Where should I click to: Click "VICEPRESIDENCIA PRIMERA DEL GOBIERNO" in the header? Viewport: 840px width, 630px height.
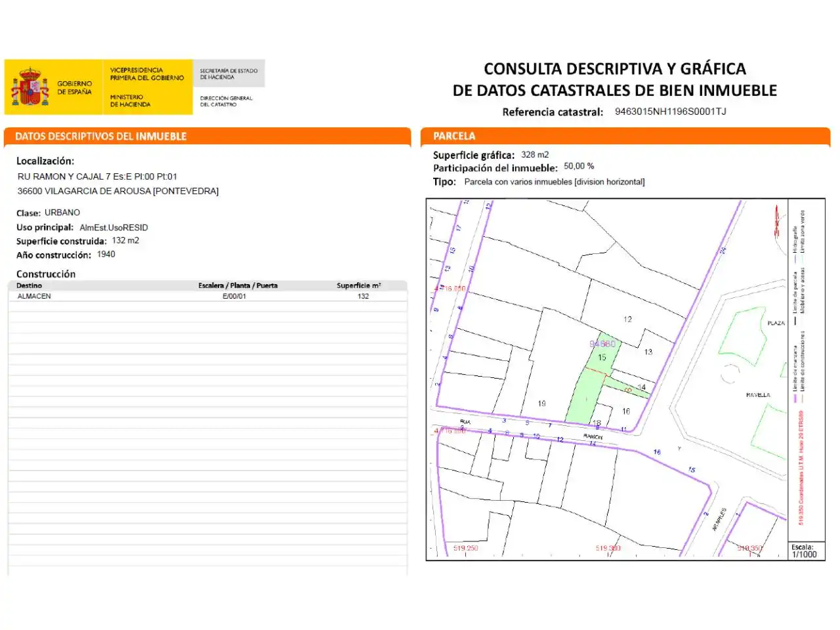pos(147,73)
